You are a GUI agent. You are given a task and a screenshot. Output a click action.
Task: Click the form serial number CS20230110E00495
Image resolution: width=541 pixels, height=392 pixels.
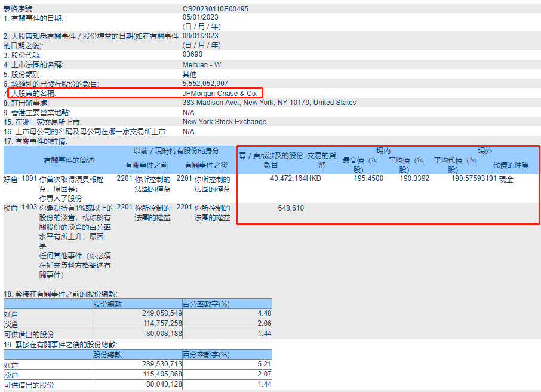(215, 9)
